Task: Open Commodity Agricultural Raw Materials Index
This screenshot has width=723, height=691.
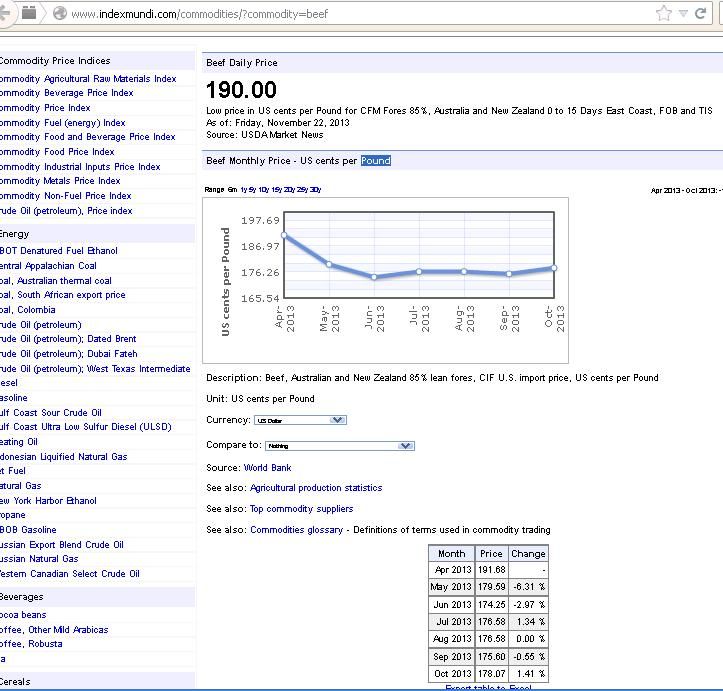Action: tap(88, 79)
